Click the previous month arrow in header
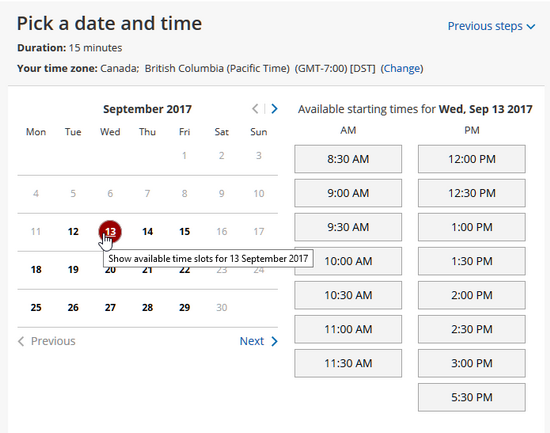550x433 pixels. coord(255,109)
